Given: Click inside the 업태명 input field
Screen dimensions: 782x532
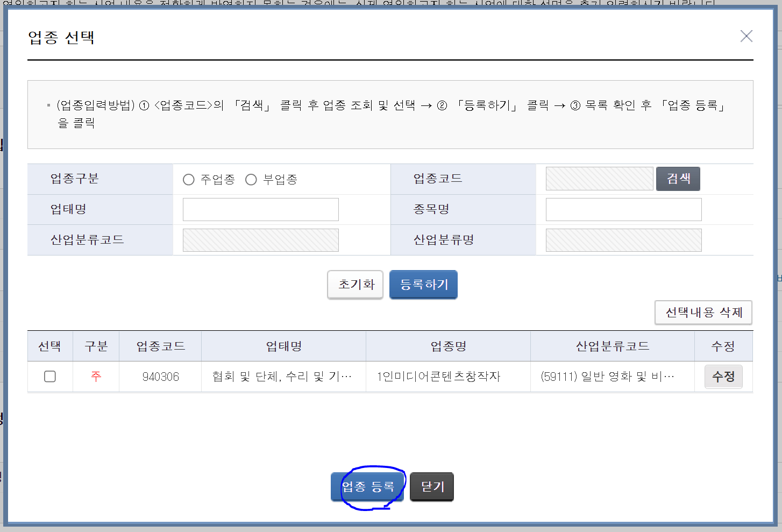Looking at the screenshot, I should [260, 209].
